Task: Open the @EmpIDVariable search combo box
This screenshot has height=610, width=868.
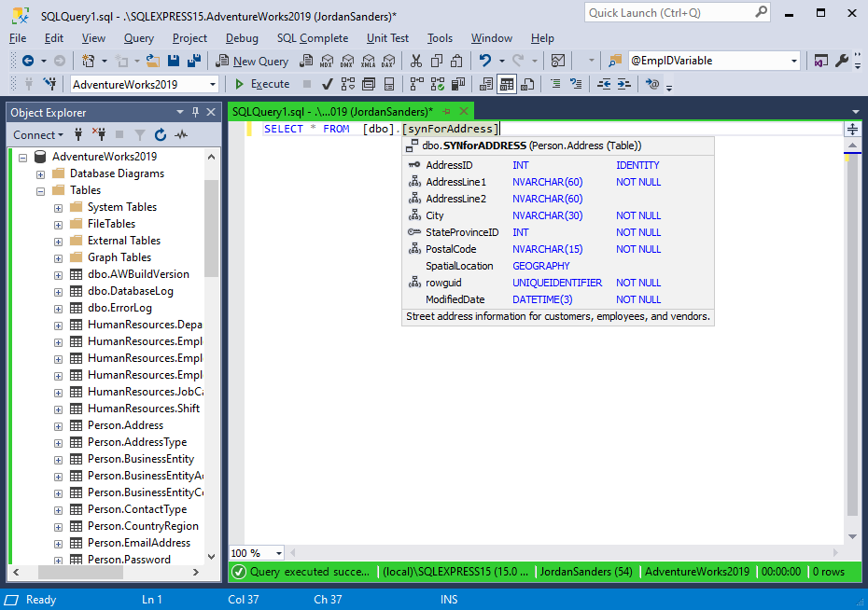Action: pyautogui.click(x=794, y=61)
